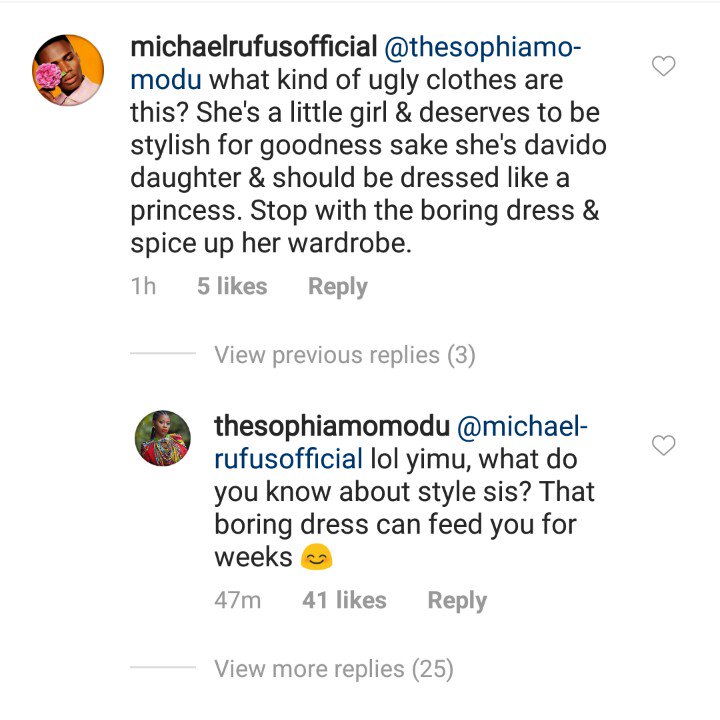Like michaelrufusofficial's comment with the heart
Image resolution: width=720 pixels, height=720 pixels.
[663, 67]
